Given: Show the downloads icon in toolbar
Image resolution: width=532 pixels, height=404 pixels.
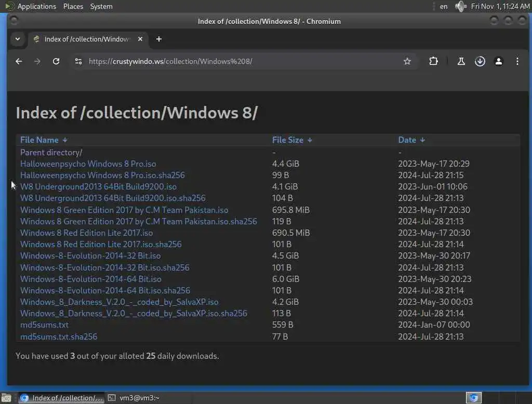Looking at the screenshot, I should coord(480,61).
